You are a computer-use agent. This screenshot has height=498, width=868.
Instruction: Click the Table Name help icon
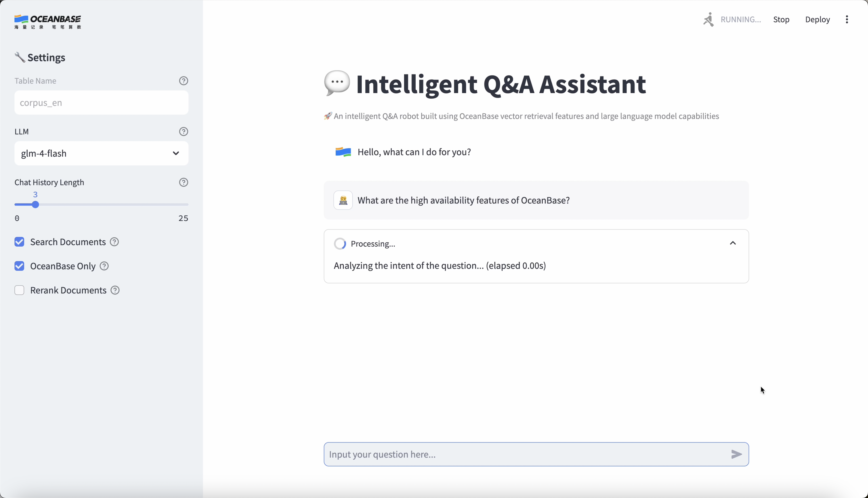point(184,81)
